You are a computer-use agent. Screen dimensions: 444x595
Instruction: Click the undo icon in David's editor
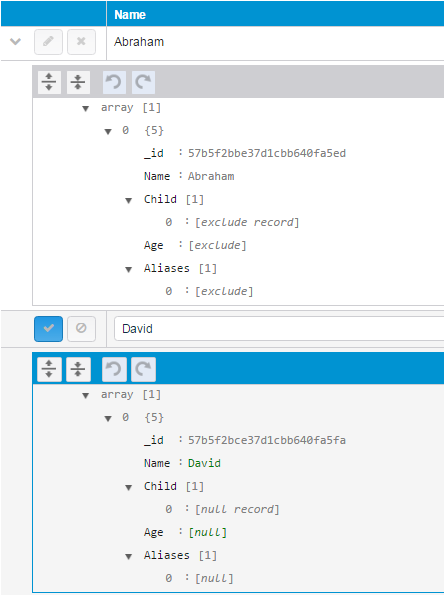114,369
